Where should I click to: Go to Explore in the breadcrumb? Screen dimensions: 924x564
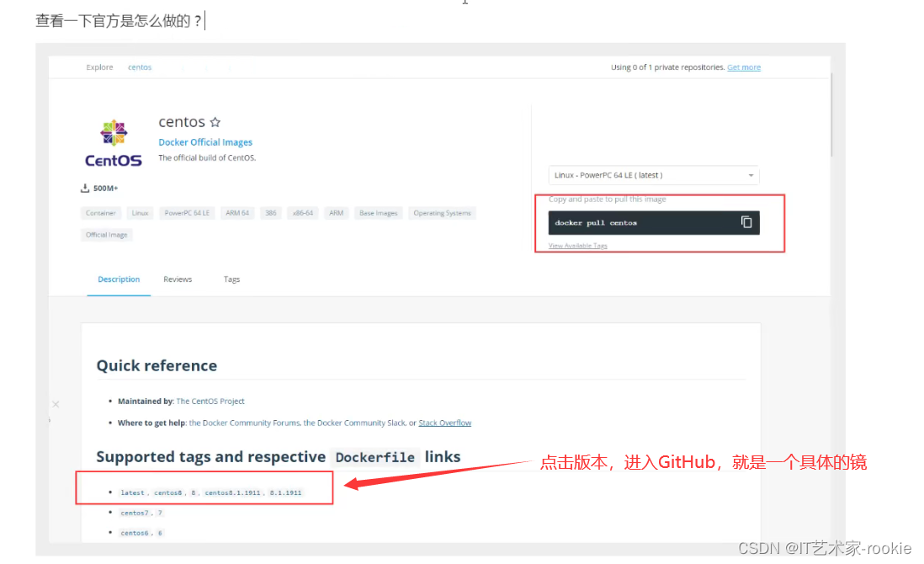pyautogui.click(x=99, y=67)
